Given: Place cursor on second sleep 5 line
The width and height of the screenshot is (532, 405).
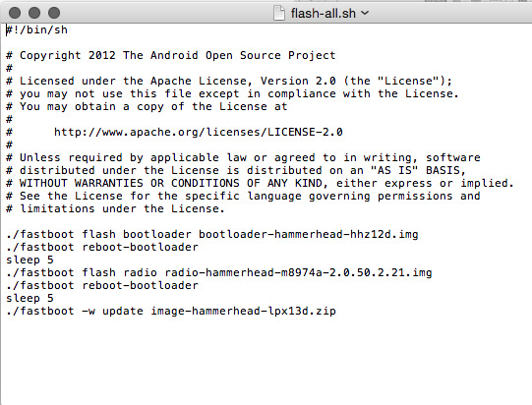Looking at the screenshot, I should (x=30, y=299).
